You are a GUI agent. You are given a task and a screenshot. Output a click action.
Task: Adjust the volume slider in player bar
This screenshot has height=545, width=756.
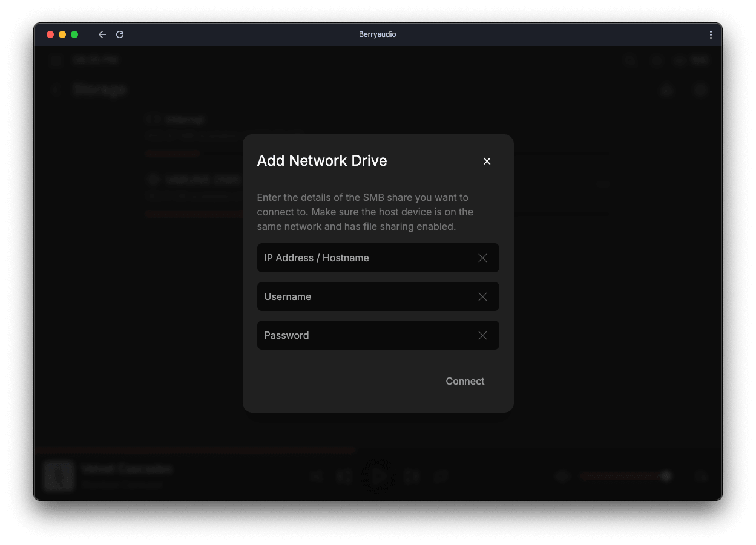pos(623,477)
